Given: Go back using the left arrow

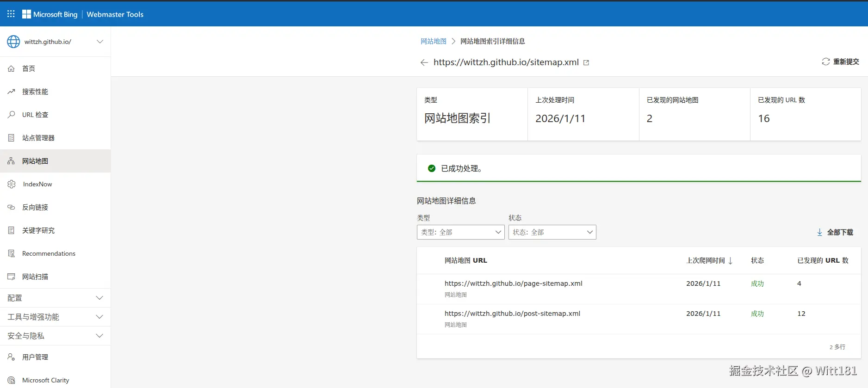Looking at the screenshot, I should 424,62.
